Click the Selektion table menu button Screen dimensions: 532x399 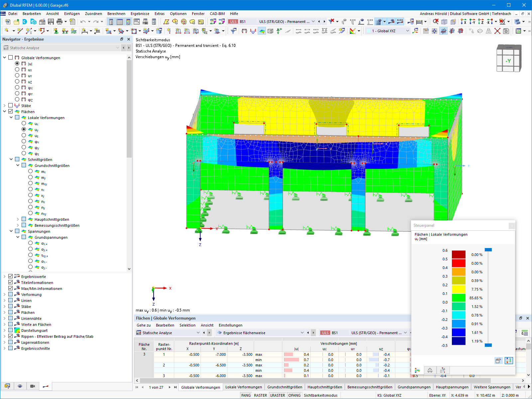[x=188, y=325]
